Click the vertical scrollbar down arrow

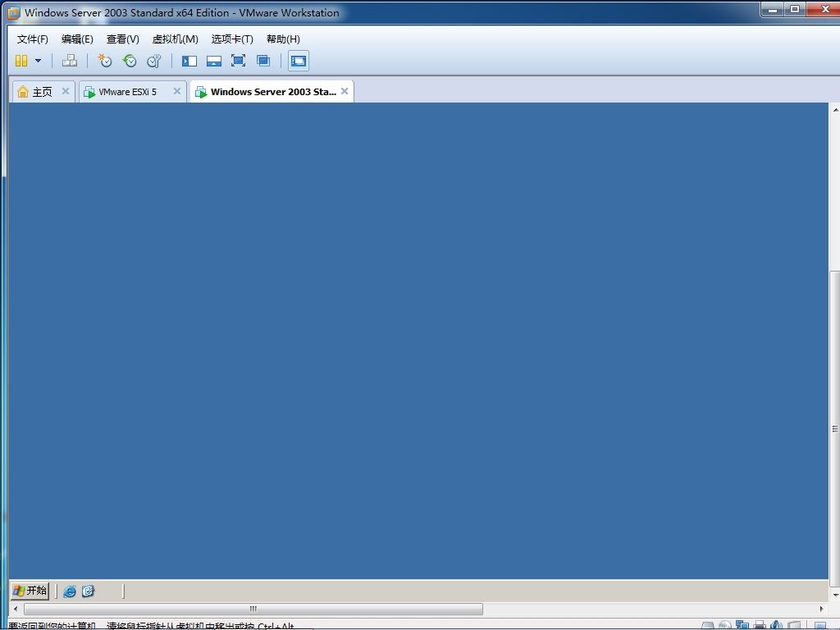pos(835,596)
